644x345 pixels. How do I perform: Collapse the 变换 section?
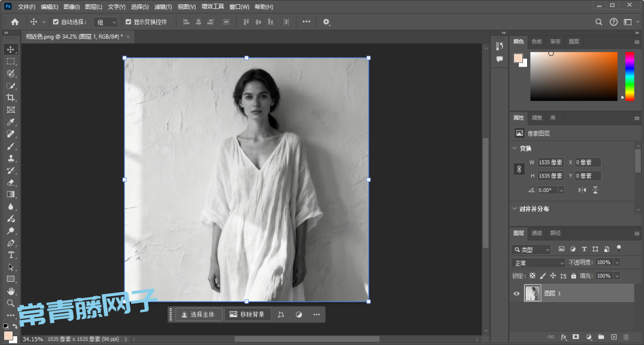(x=515, y=148)
